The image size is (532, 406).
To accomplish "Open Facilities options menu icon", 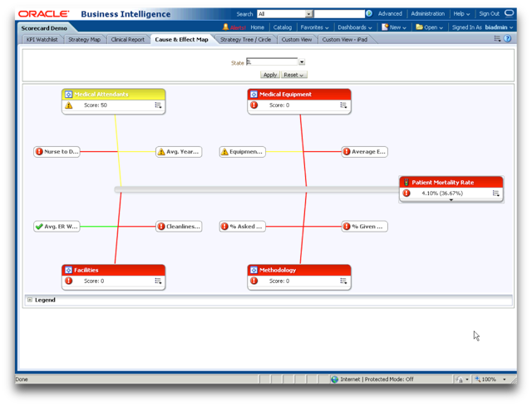I will 158,281.
